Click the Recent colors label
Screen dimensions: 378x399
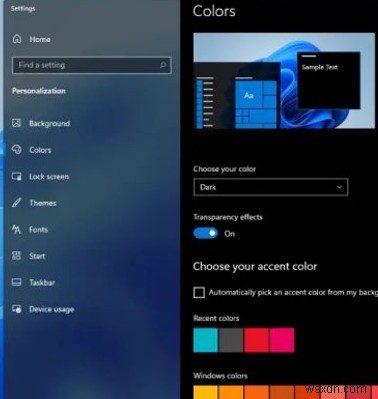[216, 318]
